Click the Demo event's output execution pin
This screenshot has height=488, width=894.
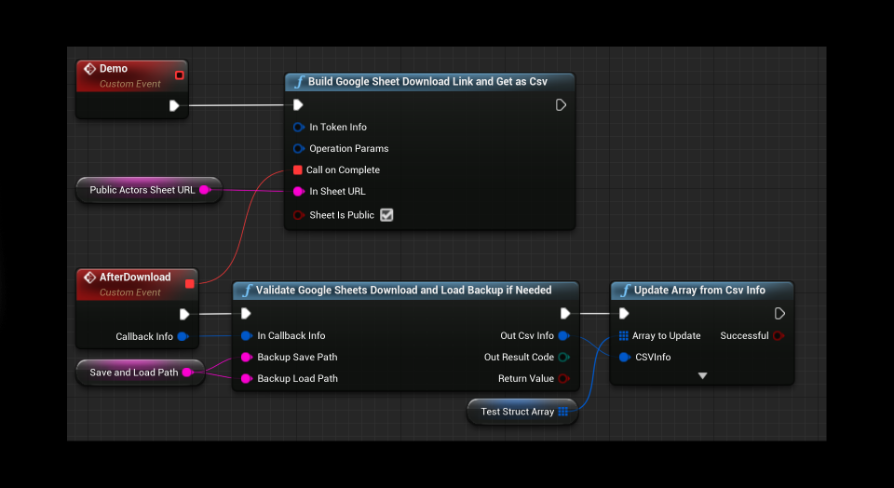pyautogui.click(x=174, y=105)
